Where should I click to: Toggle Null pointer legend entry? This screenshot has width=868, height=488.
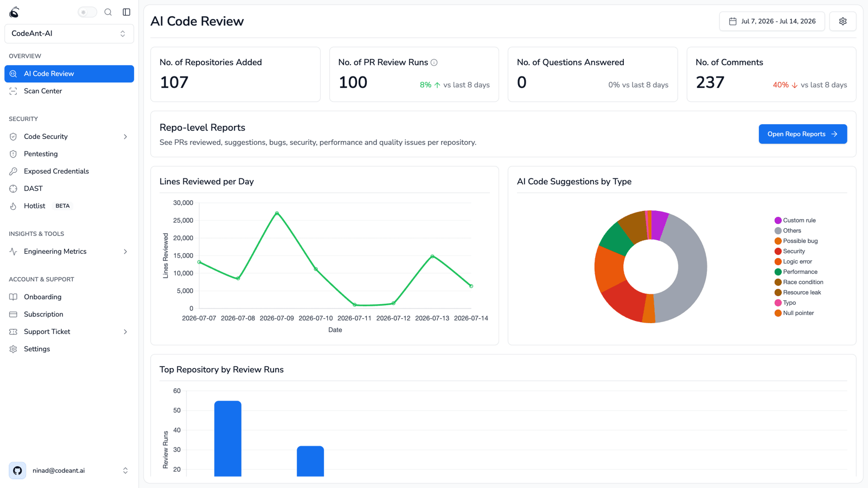pos(794,313)
